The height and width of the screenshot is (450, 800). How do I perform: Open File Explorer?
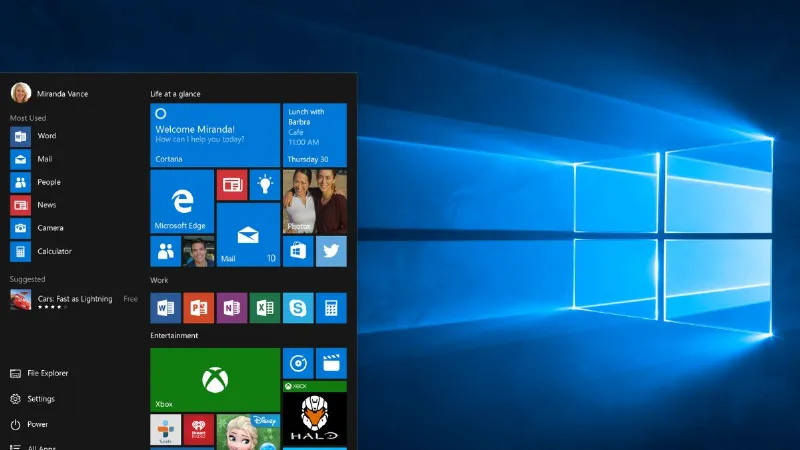(x=39, y=373)
